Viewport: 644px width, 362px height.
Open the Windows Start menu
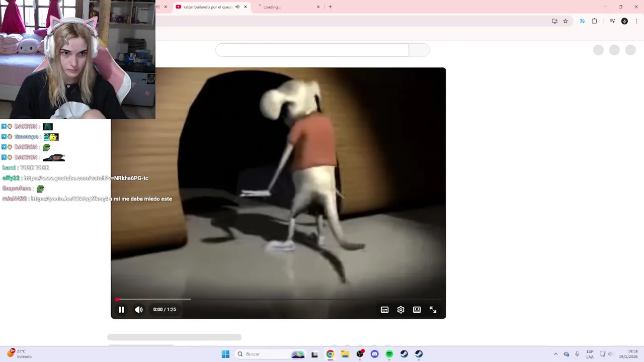[x=225, y=354]
